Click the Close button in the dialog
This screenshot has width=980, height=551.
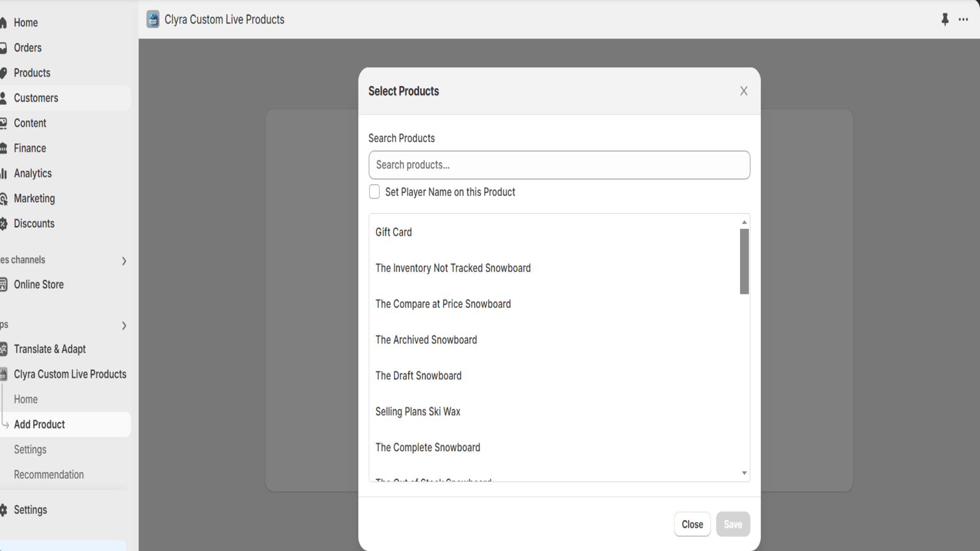tap(692, 524)
